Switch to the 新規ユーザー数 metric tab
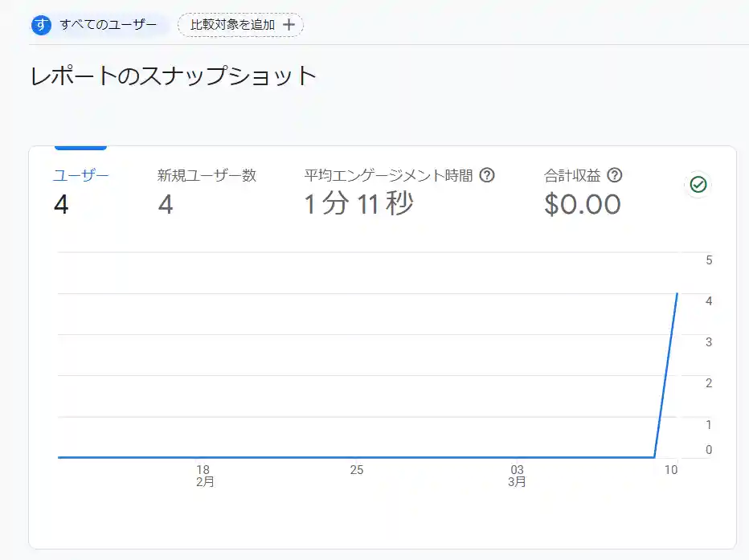The height and width of the screenshot is (560, 749). point(207,175)
